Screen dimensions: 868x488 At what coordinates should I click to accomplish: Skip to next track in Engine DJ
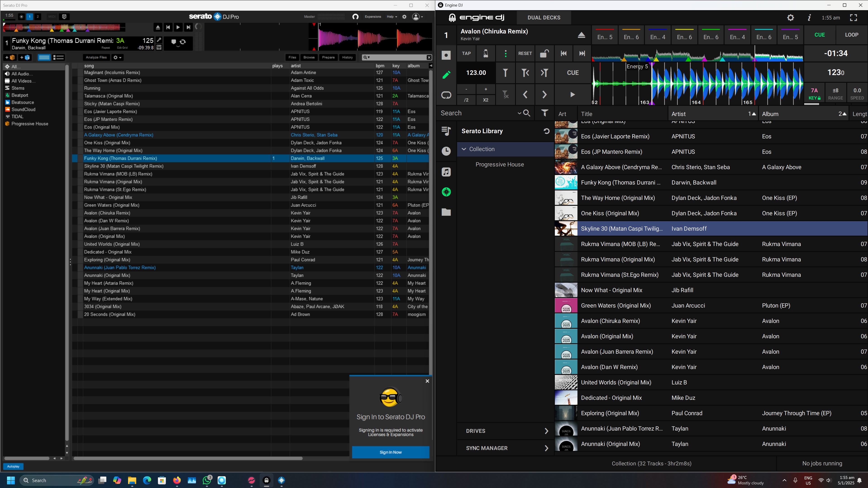click(x=582, y=54)
